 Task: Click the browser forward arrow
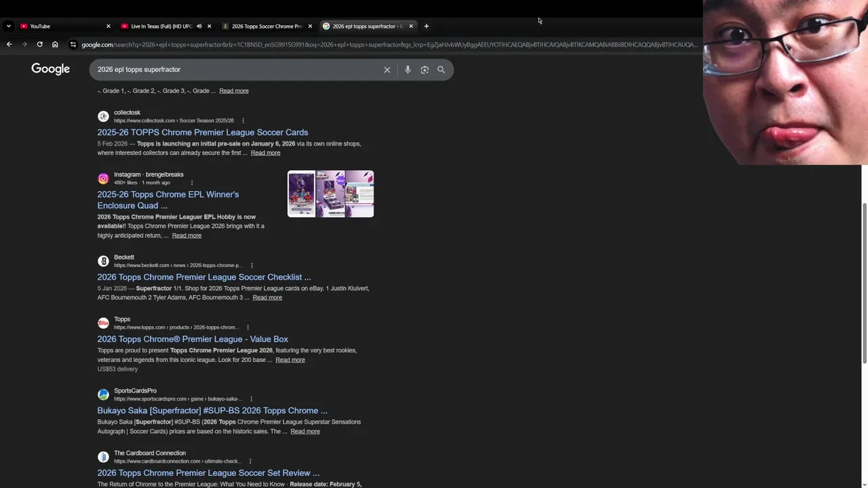(24, 44)
